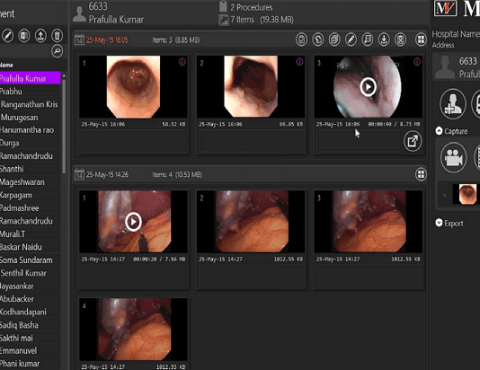Open second endoscopy image thumbnail 66.85 KB
Image resolution: width=480 pixels, height=370 pixels.
coord(251,87)
